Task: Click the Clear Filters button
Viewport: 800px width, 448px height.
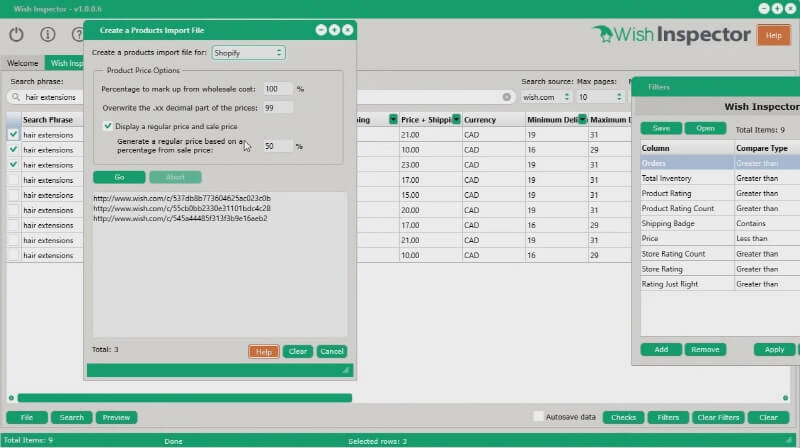Action: (x=718, y=417)
